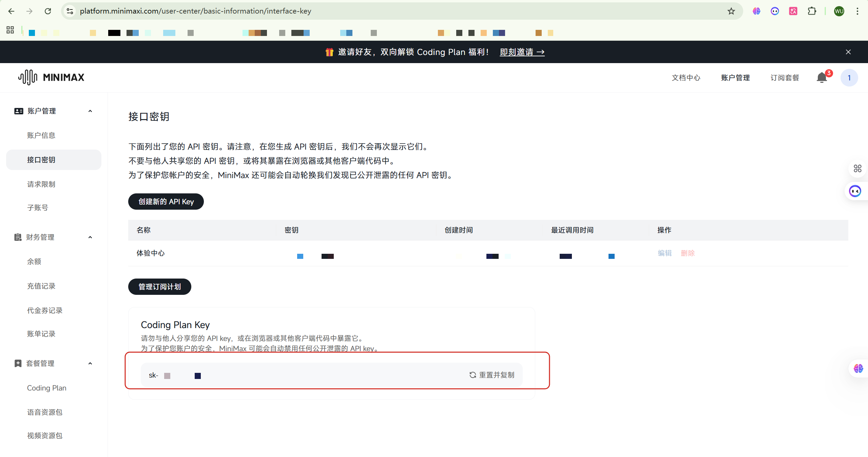Collapse the 套餐管理 sidebar section chevron
The width and height of the screenshot is (868, 457).
click(x=90, y=363)
